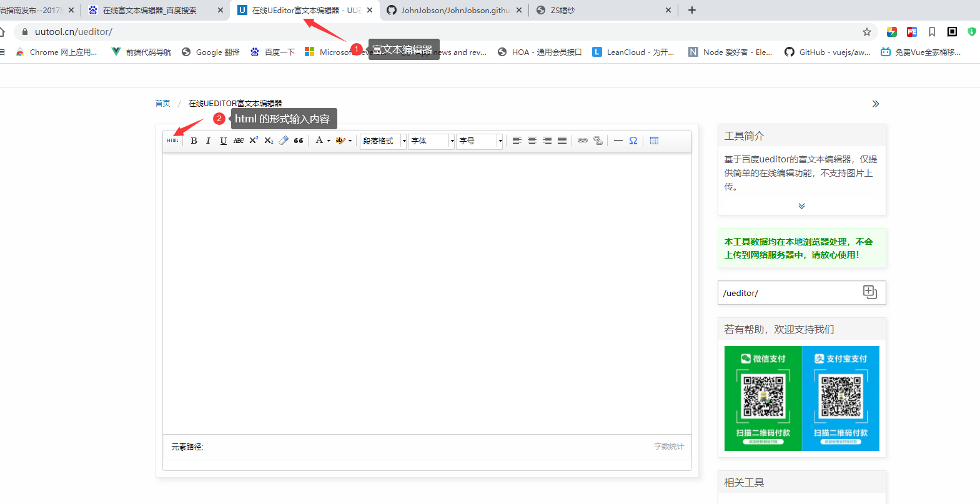Center-align the text
The image size is (980, 504).
tap(532, 141)
